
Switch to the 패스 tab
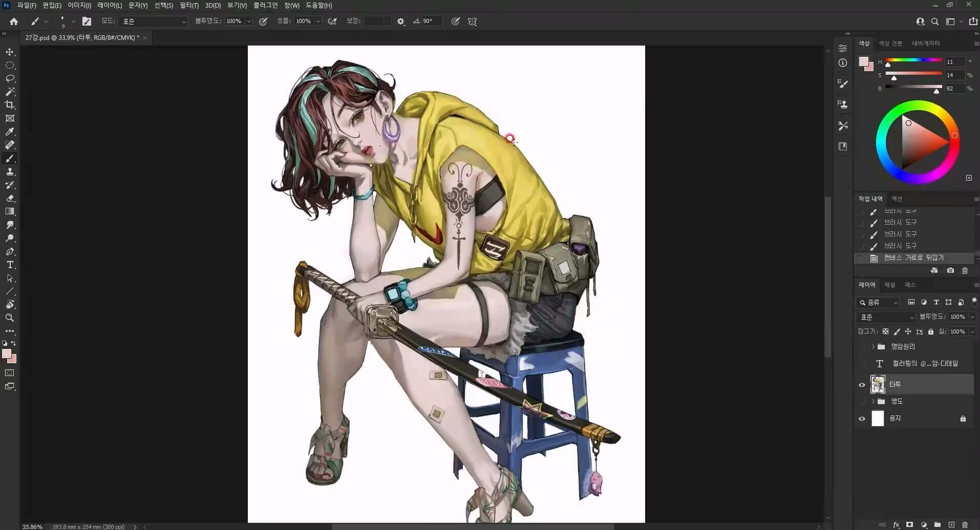pos(910,285)
